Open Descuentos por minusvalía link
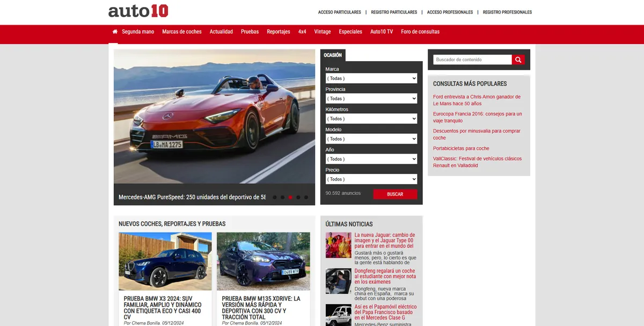The height and width of the screenshot is (326, 644). tap(477, 134)
